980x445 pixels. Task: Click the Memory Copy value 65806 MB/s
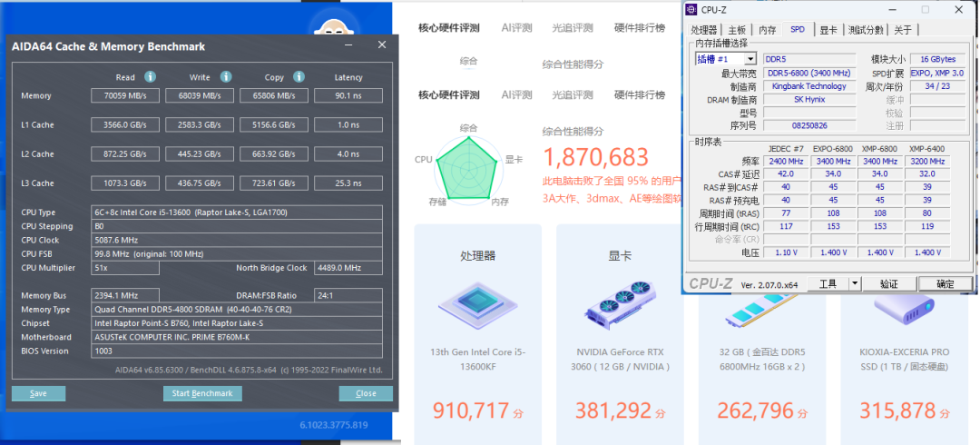click(x=274, y=95)
